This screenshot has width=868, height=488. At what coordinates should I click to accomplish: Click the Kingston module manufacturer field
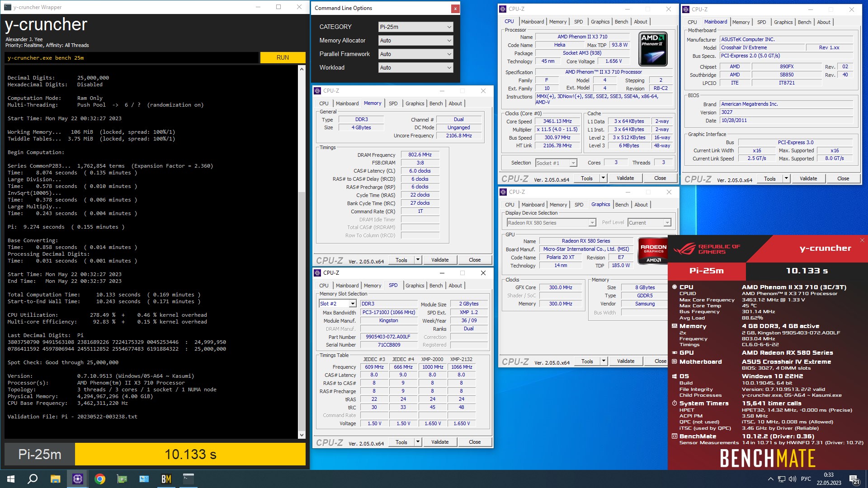[388, 321]
